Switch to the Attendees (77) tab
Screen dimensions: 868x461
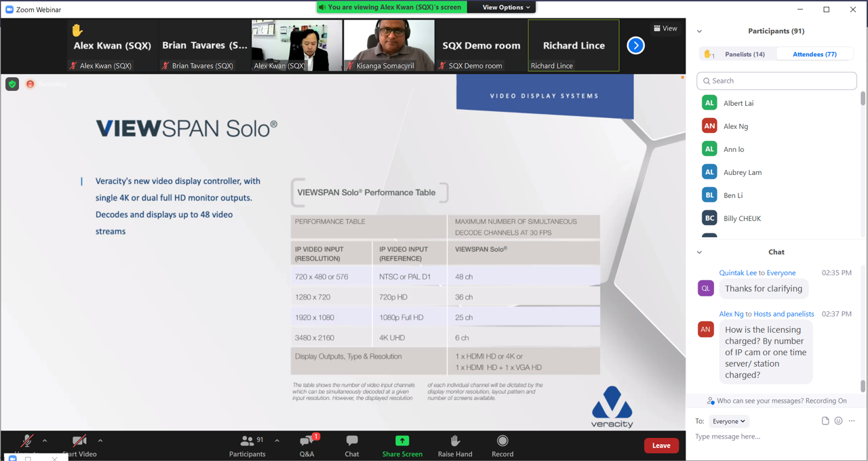(x=814, y=54)
